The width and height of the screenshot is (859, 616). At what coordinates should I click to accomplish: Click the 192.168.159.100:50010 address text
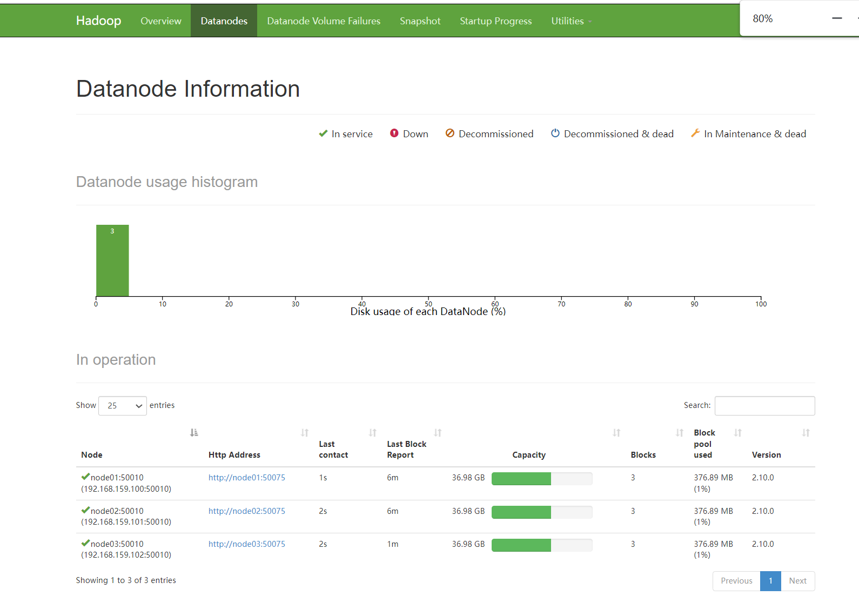[x=126, y=489]
